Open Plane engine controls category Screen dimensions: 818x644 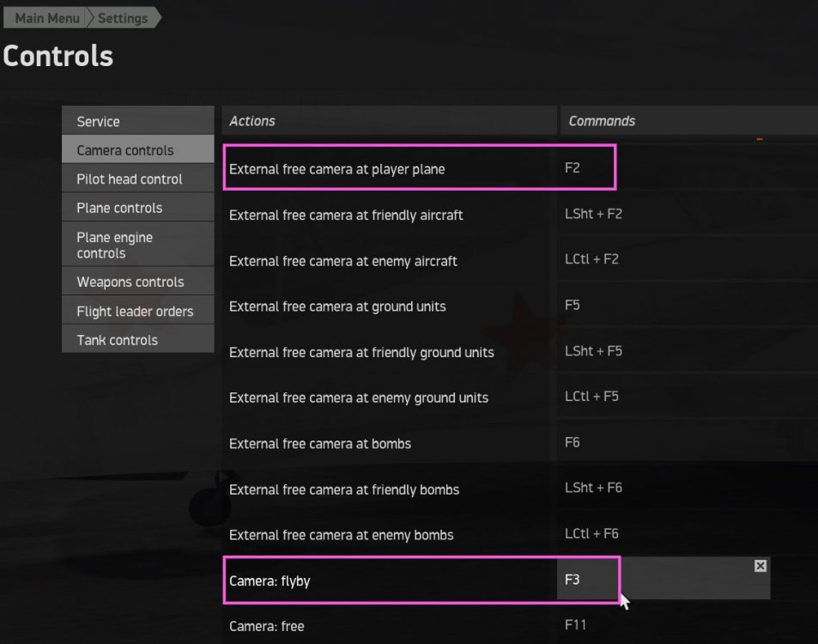137,245
